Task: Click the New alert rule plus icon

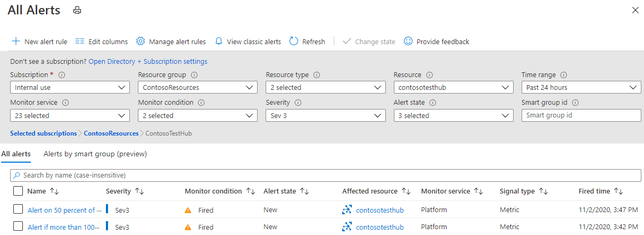Action: (16, 41)
